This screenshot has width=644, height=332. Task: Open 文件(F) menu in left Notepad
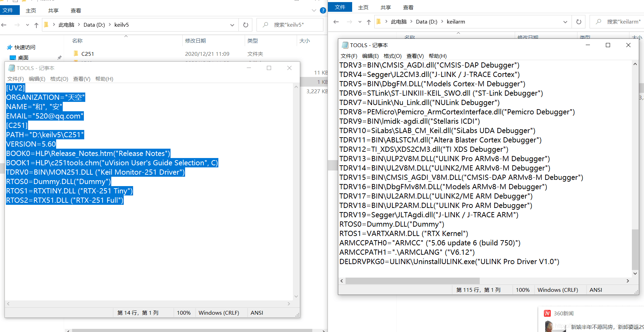(16, 79)
